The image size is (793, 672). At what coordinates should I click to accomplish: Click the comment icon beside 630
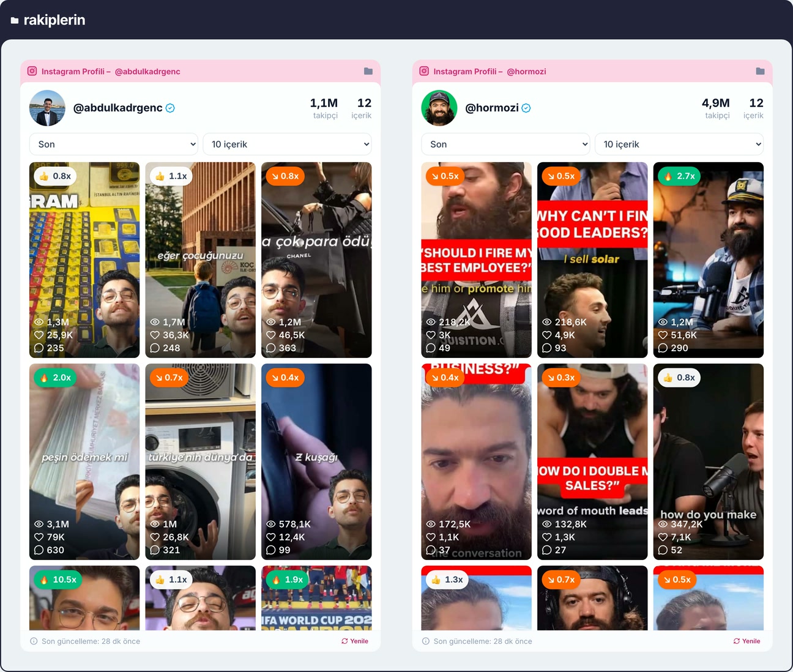point(39,550)
